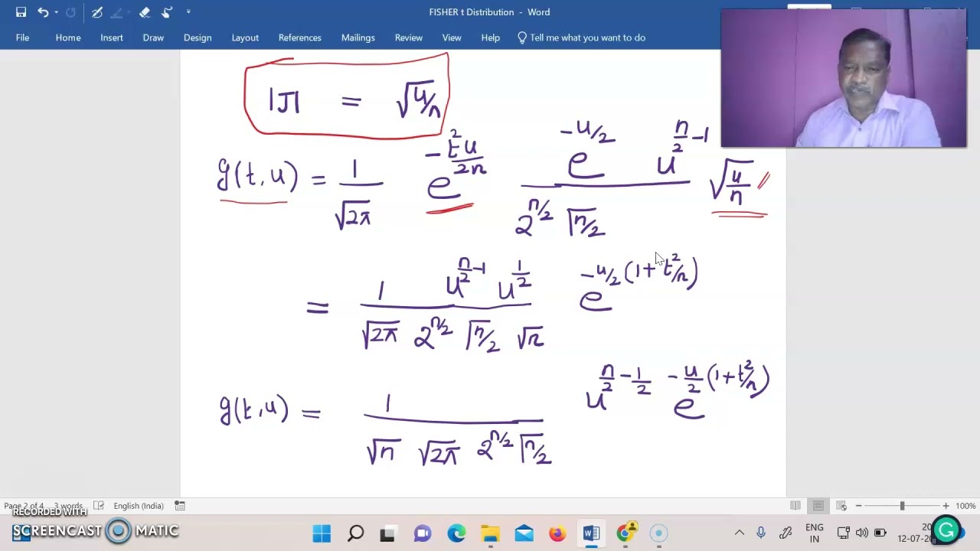Open the undo history dropdown arrow
This screenshot has width=980, height=551.
pyautogui.click(x=56, y=12)
